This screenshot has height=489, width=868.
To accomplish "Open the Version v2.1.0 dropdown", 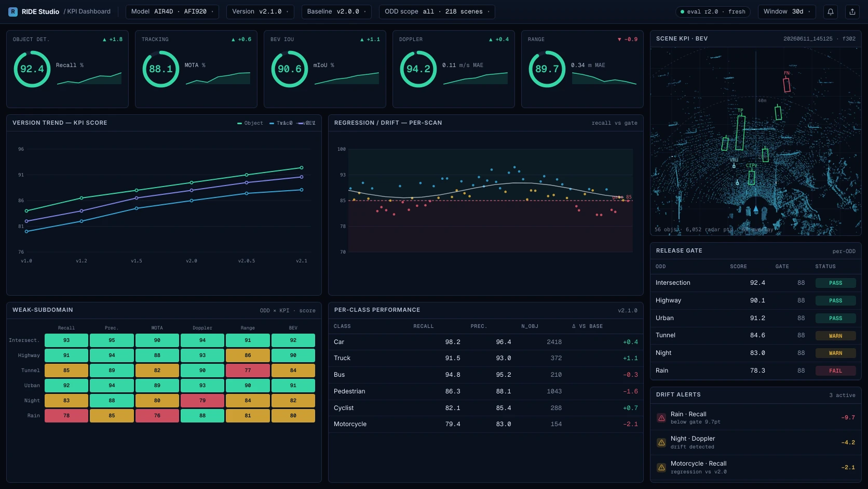I will tap(260, 11).
